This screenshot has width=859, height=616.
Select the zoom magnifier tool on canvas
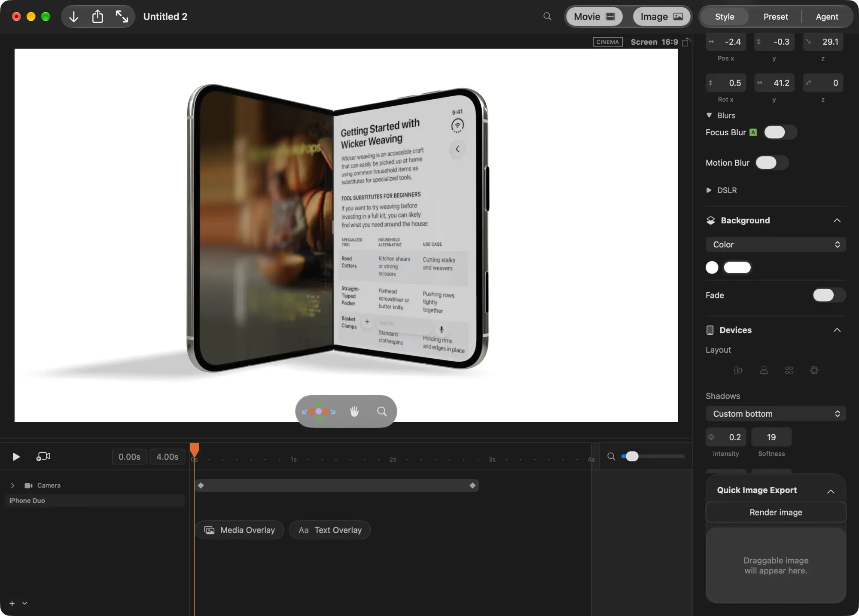382,411
